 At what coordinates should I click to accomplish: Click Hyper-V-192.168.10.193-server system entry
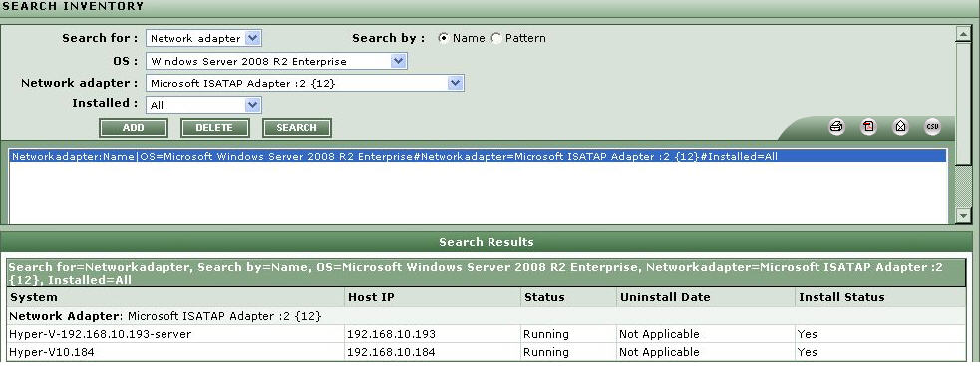101,334
